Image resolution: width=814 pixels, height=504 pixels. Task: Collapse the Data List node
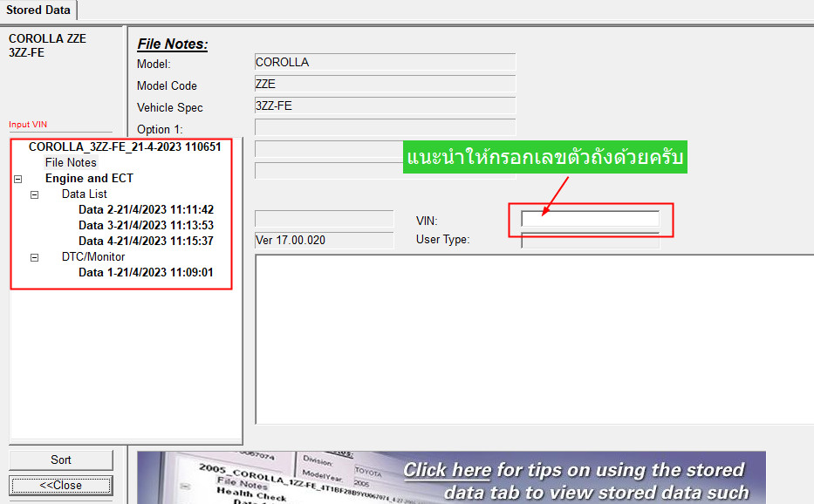[35, 195]
